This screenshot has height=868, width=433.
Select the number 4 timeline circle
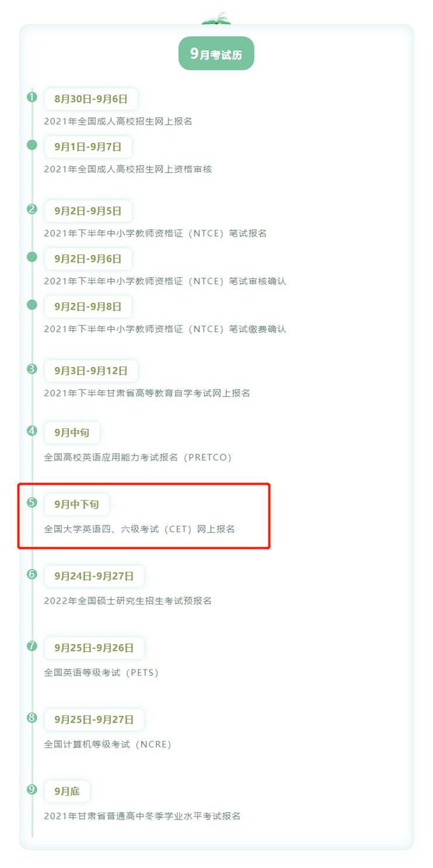click(x=32, y=430)
